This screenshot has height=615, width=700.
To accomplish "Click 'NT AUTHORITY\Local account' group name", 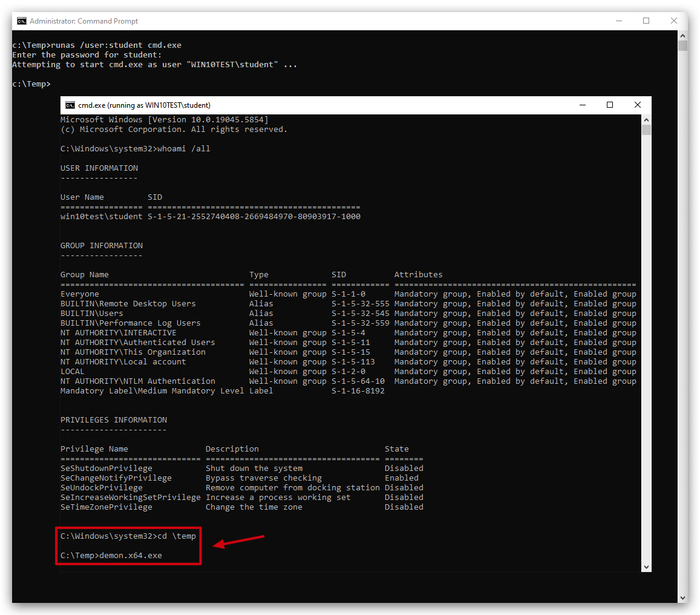I will click(123, 362).
